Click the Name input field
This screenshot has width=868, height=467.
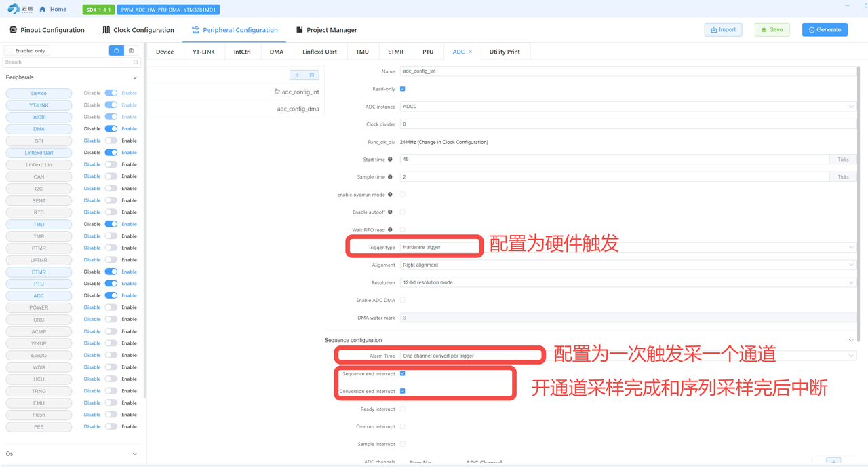click(628, 71)
